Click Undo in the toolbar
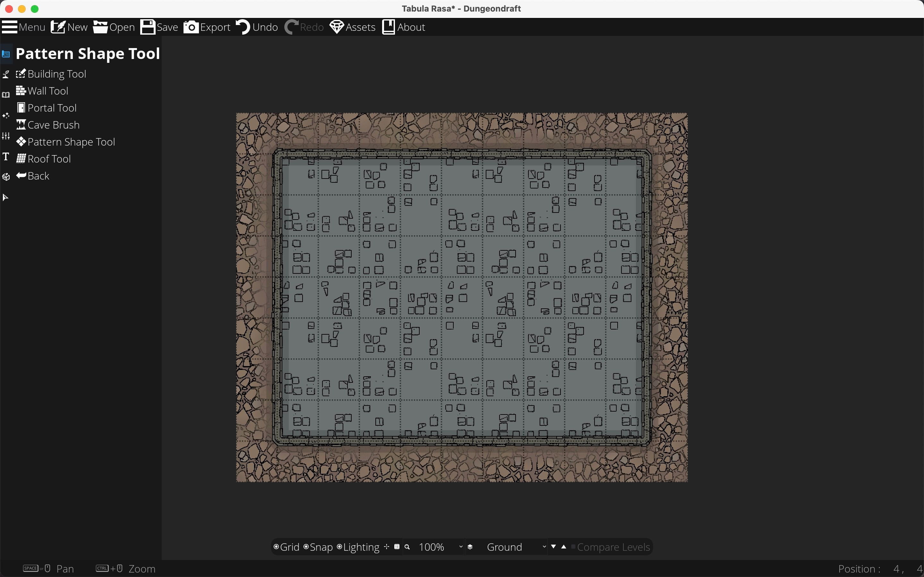 tap(256, 27)
